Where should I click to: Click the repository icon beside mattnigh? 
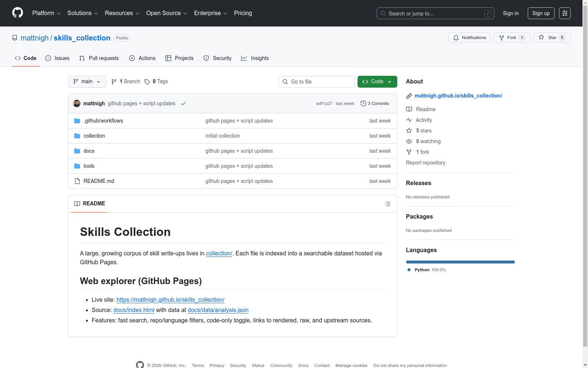[15, 38]
